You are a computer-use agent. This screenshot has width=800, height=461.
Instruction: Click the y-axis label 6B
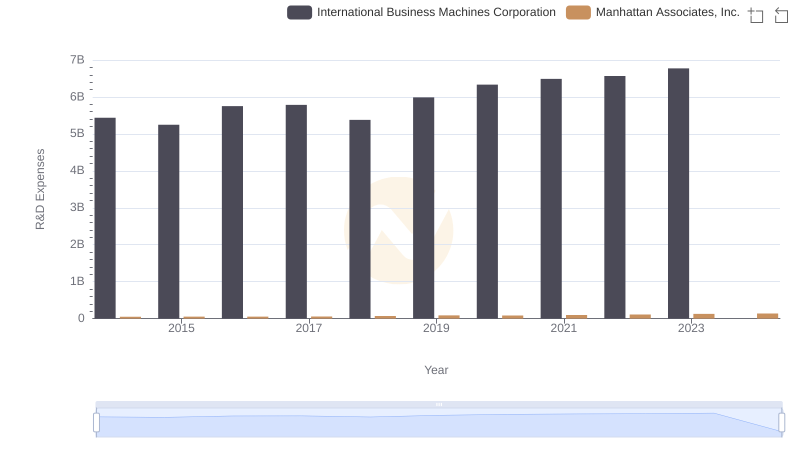[x=77, y=97]
